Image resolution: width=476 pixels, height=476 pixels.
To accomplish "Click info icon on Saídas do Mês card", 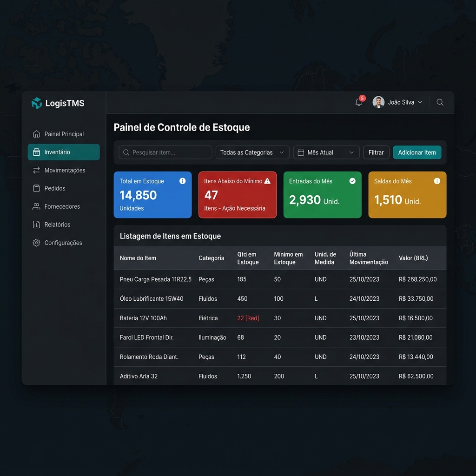I will coord(437,181).
